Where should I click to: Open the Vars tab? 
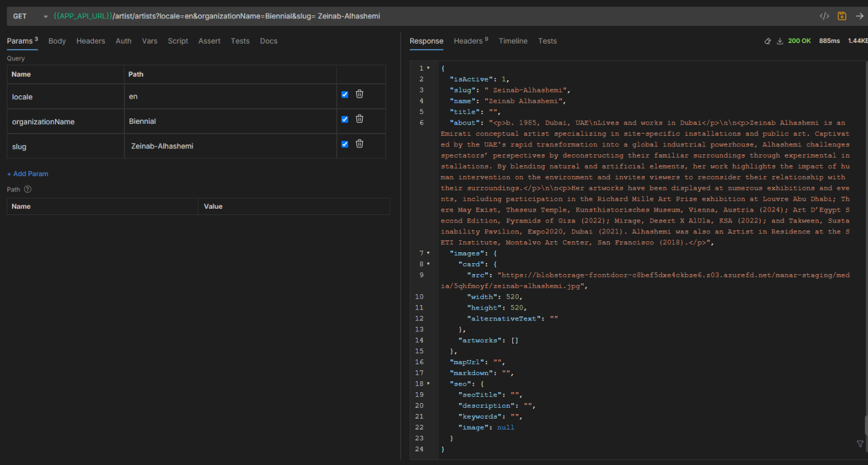150,41
